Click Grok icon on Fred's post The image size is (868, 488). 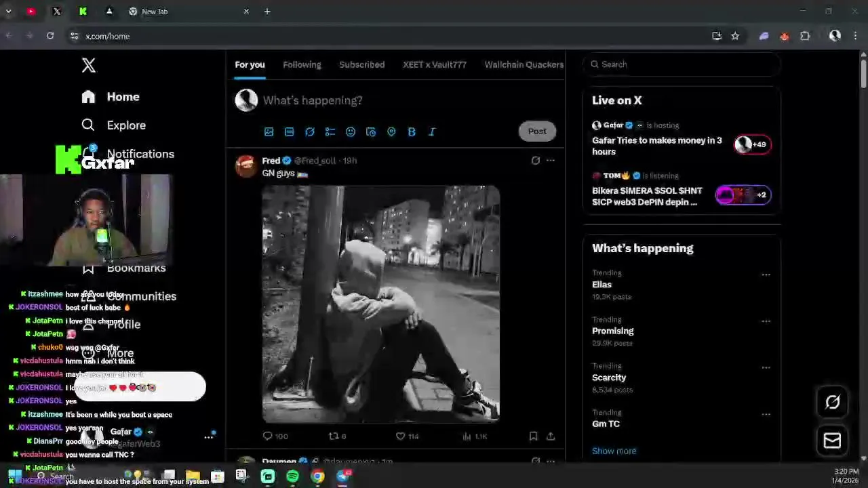tap(535, 161)
